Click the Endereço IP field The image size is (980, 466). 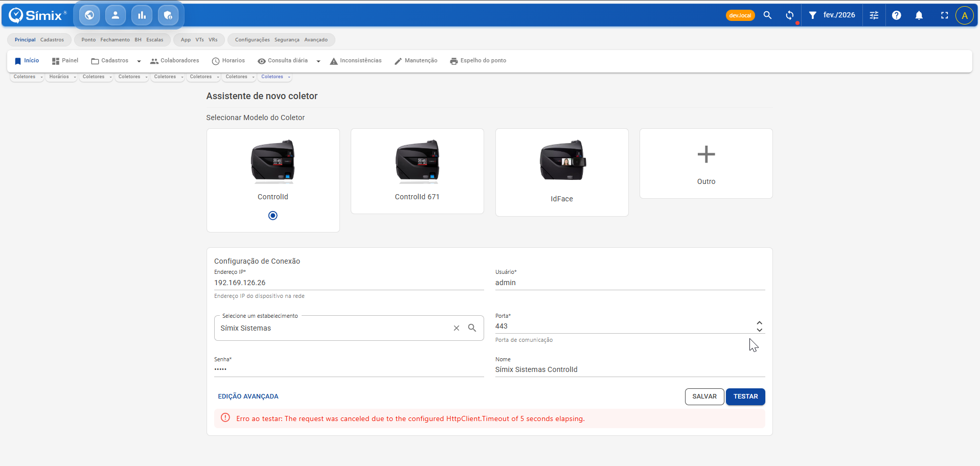coord(349,283)
